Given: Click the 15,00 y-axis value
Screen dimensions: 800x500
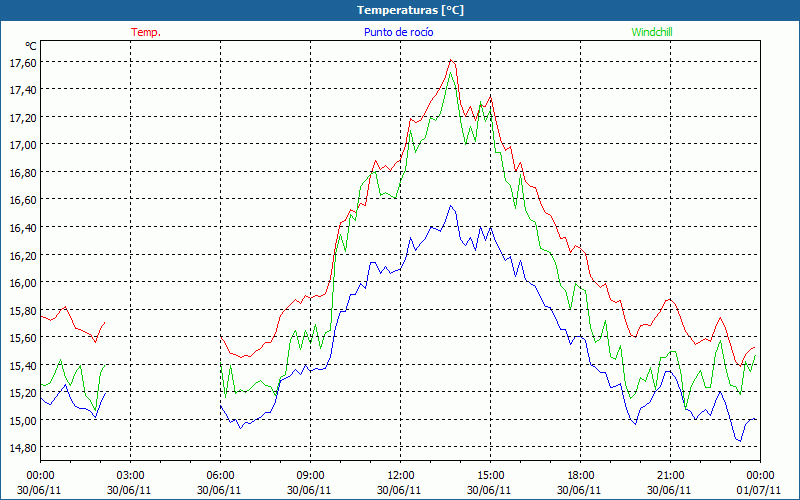Looking at the screenshot, I should click(23, 420).
